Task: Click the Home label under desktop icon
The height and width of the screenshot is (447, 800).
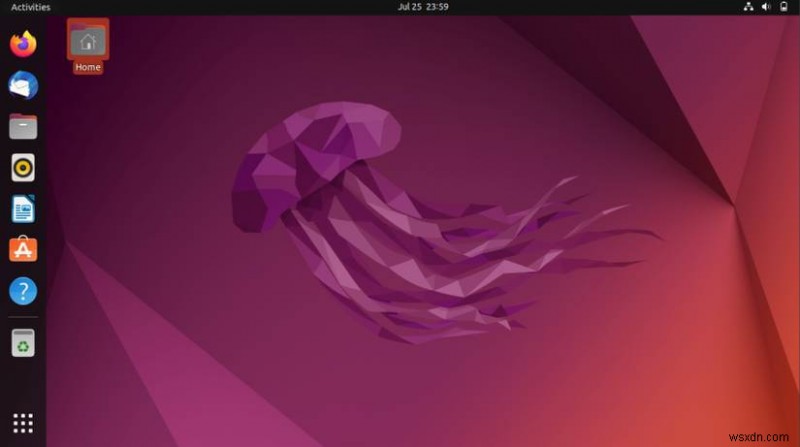Action: 88,67
